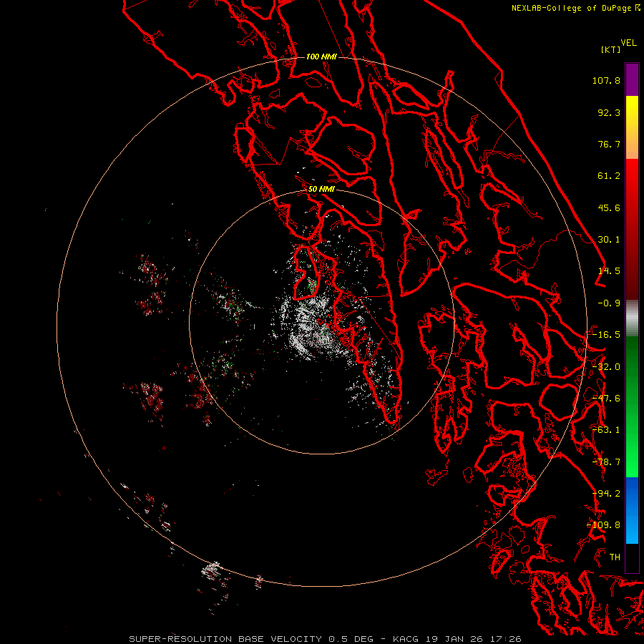This screenshot has width=644, height=644.
Task: Click the 45.6 legend value
Action: (609, 208)
